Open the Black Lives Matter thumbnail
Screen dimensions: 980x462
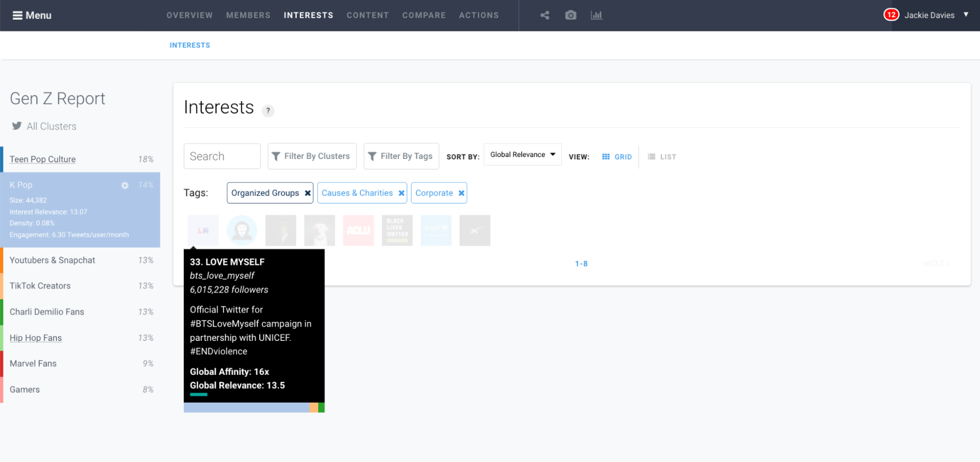tap(397, 231)
